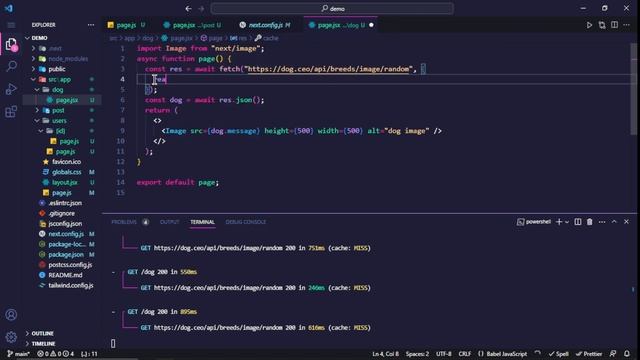Viewport: 640px width, 360px height.
Task: Go back with the navigation arrow
Action: [x=188, y=8]
